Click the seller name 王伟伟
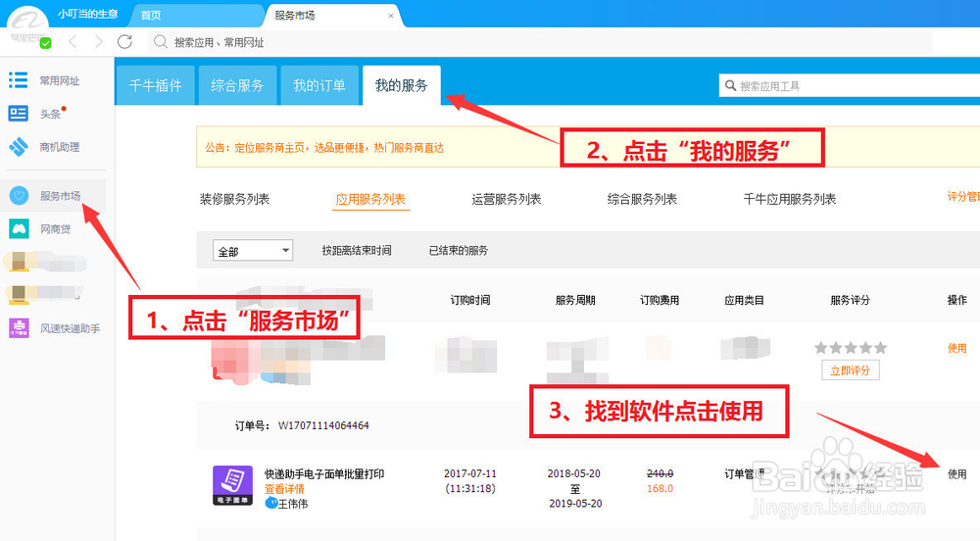Screen dimensions: 980x541 click(x=292, y=504)
